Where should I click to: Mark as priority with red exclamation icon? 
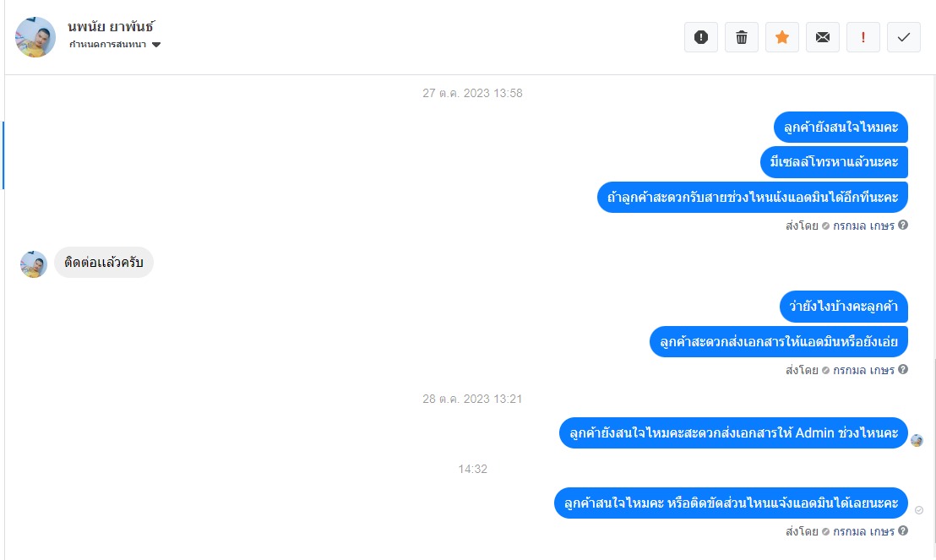click(863, 37)
